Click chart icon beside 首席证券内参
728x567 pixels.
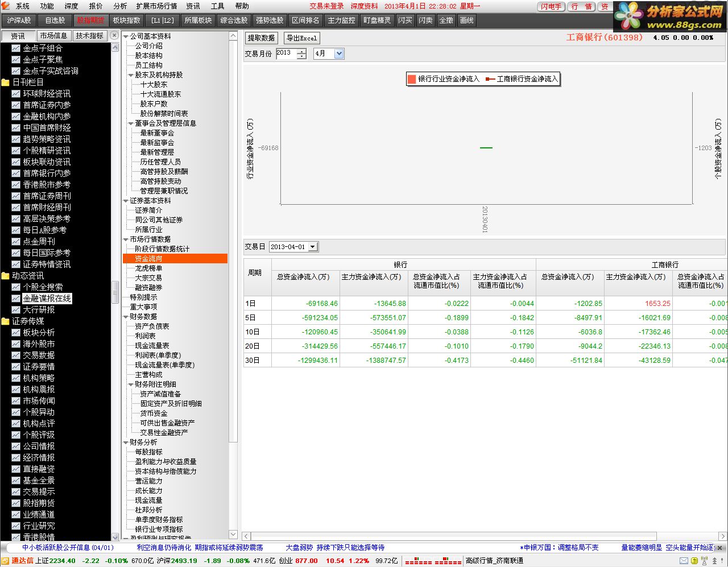pos(16,105)
